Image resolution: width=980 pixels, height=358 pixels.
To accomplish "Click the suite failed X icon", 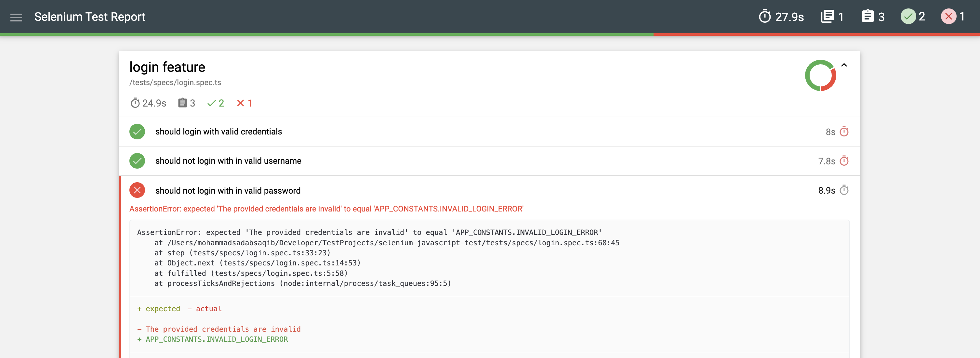I will [x=240, y=103].
